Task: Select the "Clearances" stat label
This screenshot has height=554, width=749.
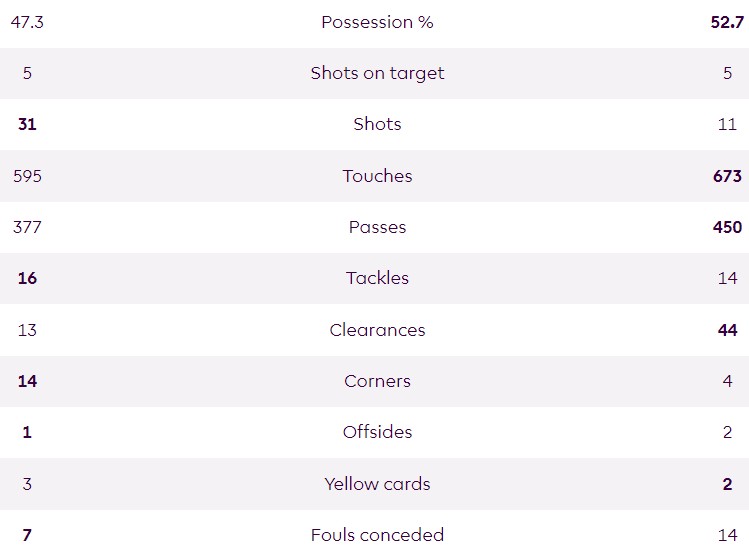Action: pyautogui.click(x=377, y=330)
